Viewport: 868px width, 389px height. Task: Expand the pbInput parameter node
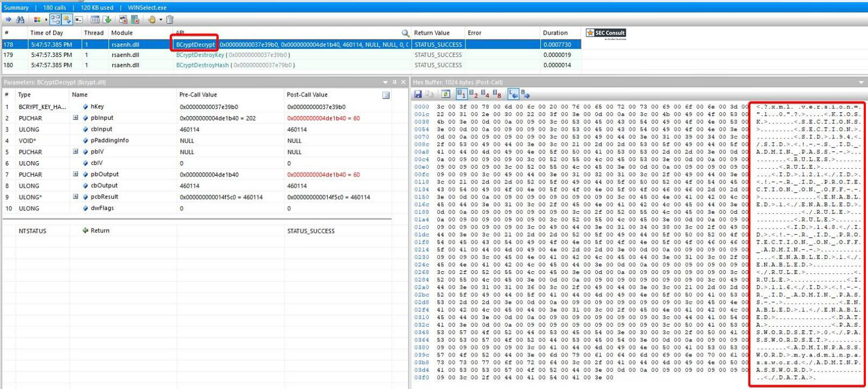(x=75, y=118)
